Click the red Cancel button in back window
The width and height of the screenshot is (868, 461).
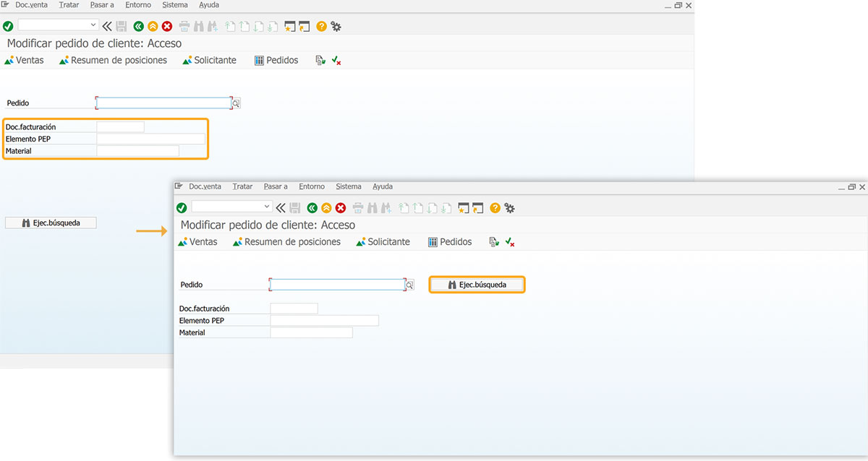(167, 26)
